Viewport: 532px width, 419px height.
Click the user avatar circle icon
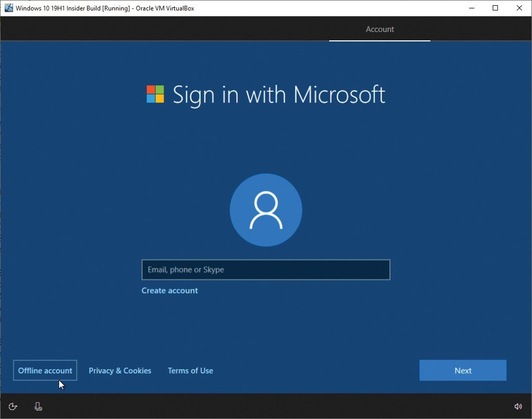point(266,210)
